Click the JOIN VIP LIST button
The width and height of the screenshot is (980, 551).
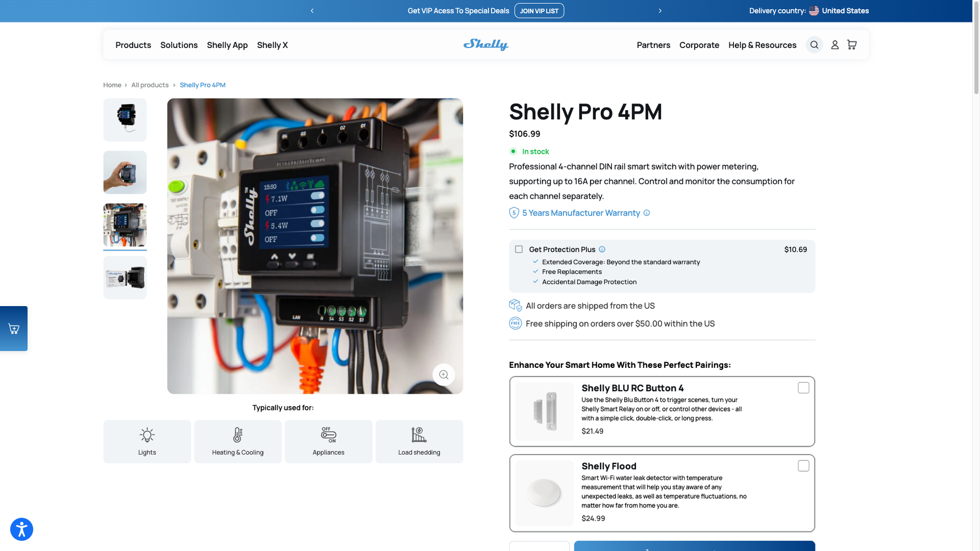pos(539,11)
